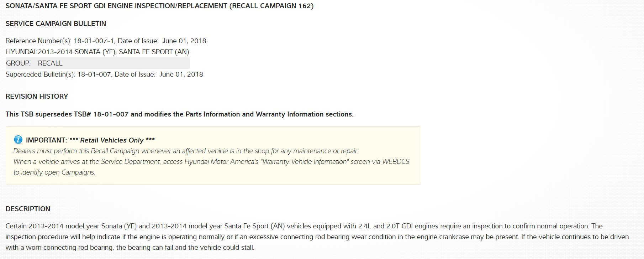Click the Retail Vehicles Only text

tap(112, 140)
